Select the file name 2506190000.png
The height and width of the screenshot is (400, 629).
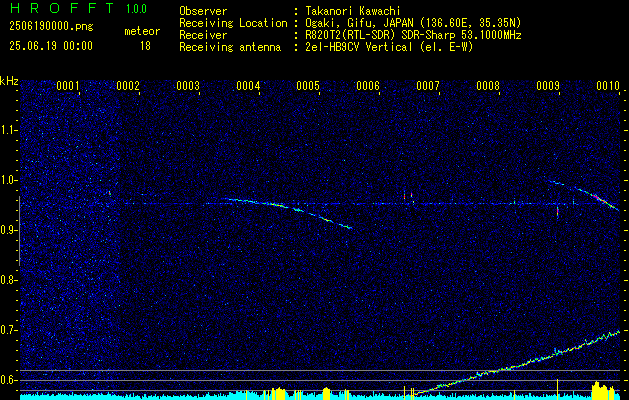point(51,27)
